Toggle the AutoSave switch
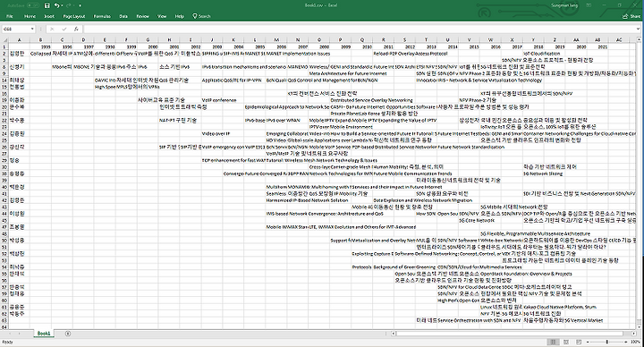Screen dimensions: 644x347 point(33,5)
